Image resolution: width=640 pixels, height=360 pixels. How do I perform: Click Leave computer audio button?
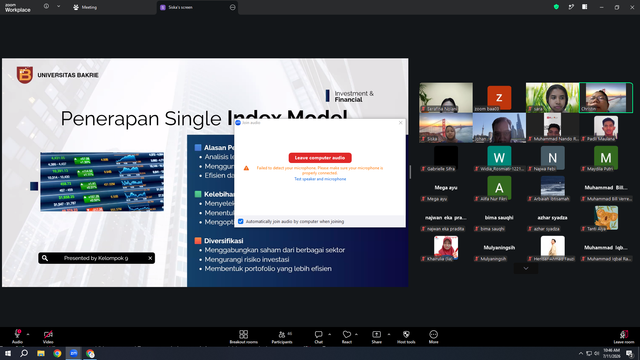(x=320, y=158)
